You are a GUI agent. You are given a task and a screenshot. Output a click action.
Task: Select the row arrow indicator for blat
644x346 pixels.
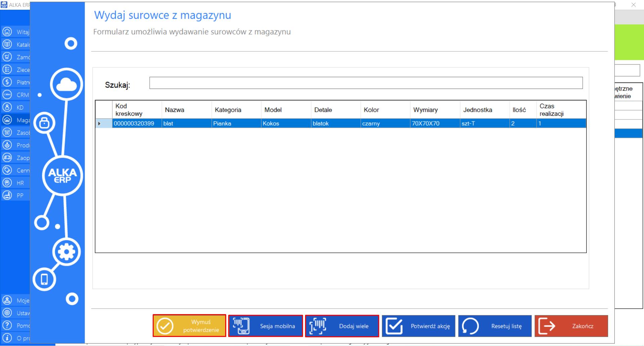(x=100, y=123)
